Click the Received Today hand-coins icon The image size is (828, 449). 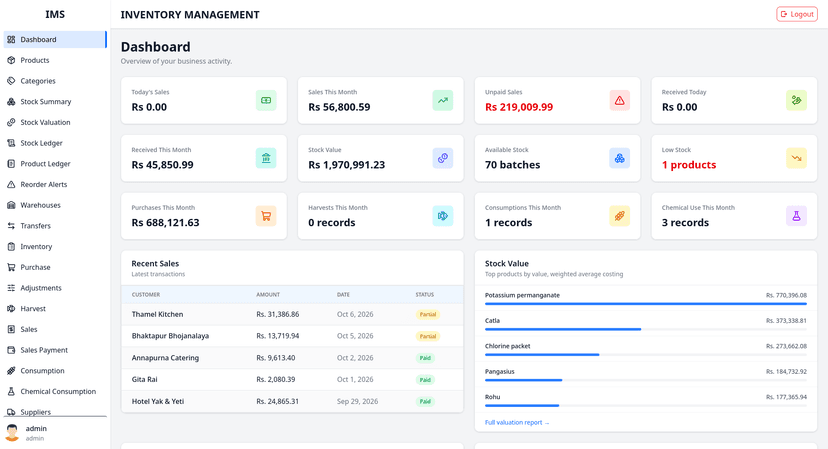click(x=796, y=100)
